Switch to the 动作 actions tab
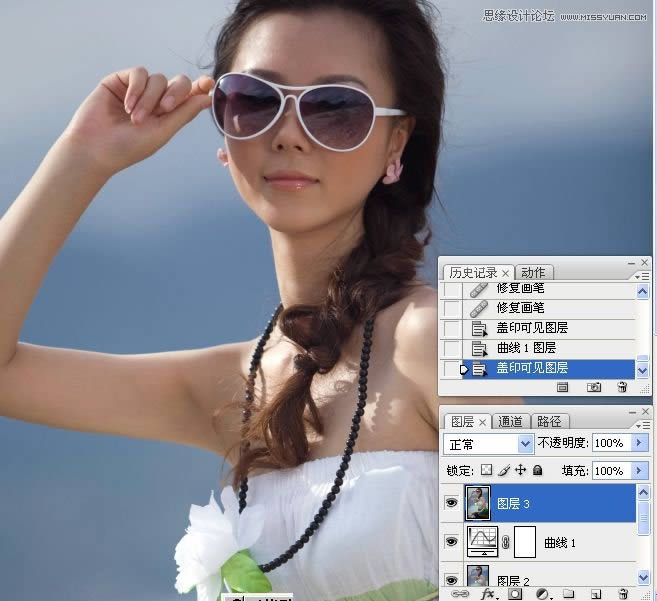 coord(534,272)
